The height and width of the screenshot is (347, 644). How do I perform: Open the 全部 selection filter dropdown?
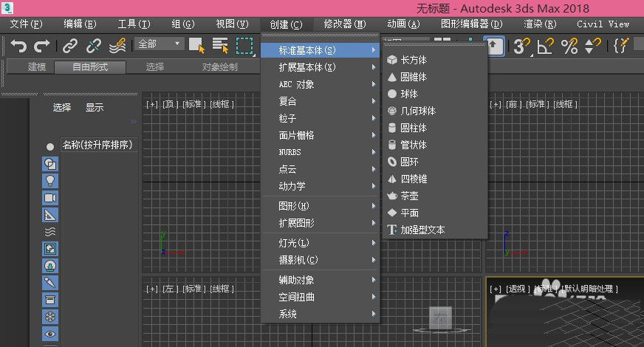click(159, 44)
